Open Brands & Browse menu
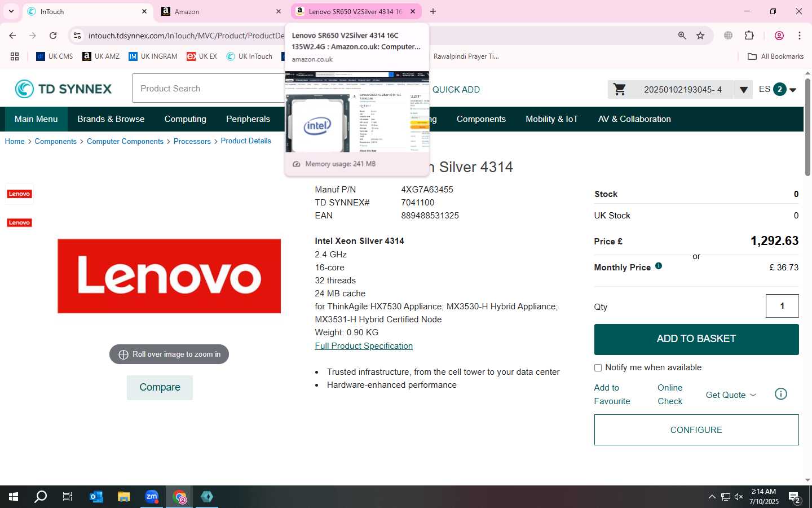812x508 pixels. tap(111, 119)
